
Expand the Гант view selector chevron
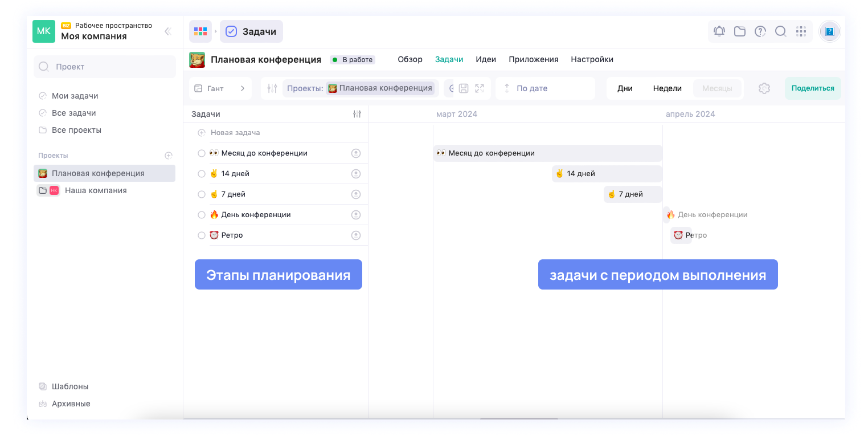coord(243,88)
